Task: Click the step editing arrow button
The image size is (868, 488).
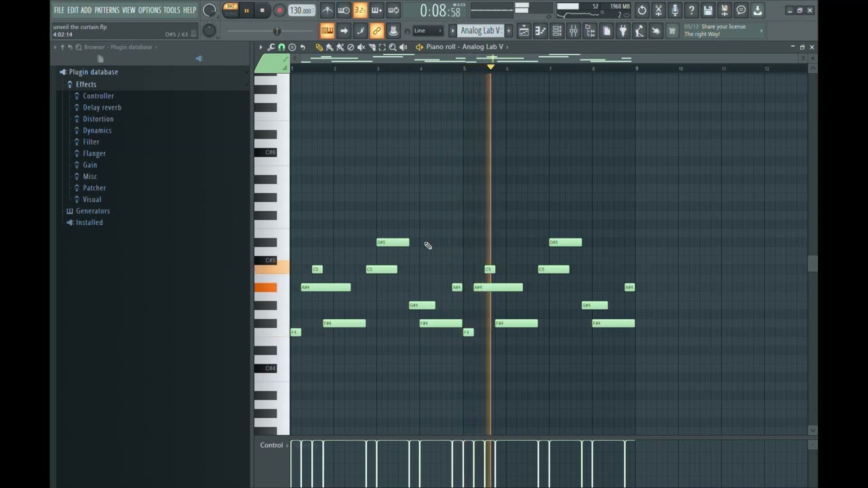Action: pos(344,30)
